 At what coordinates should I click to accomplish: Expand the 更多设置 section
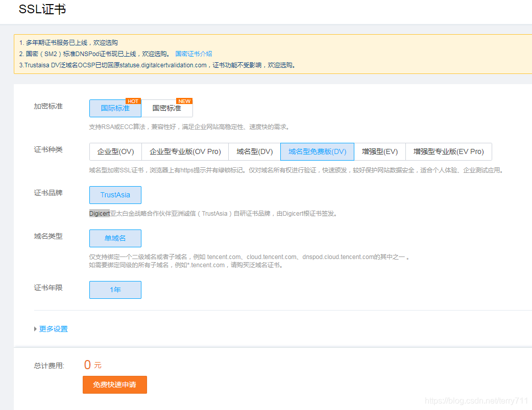pos(53,329)
